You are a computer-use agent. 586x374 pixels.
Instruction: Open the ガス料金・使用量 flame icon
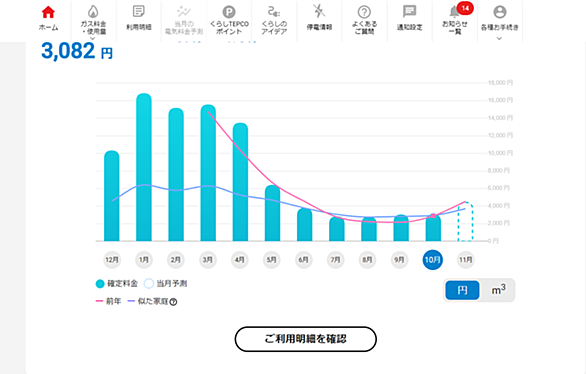coord(93,12)
